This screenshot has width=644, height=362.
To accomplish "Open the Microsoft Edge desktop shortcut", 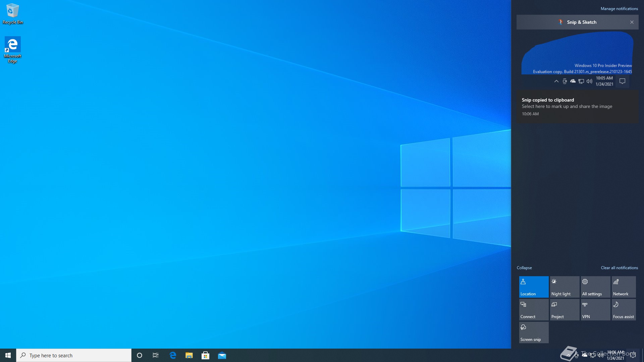I will point(13,50).
